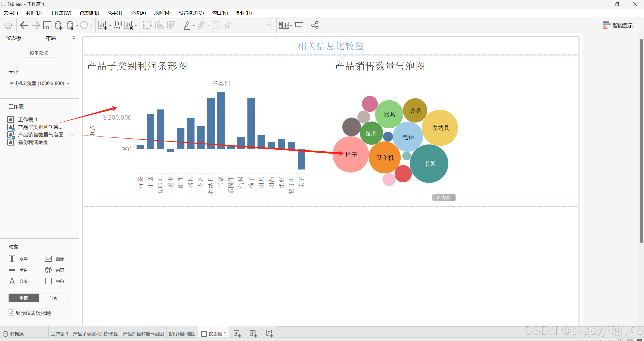Click the new dashboard icon in bottom bar
Screen dimensions: 644x341
coord(253,334)
